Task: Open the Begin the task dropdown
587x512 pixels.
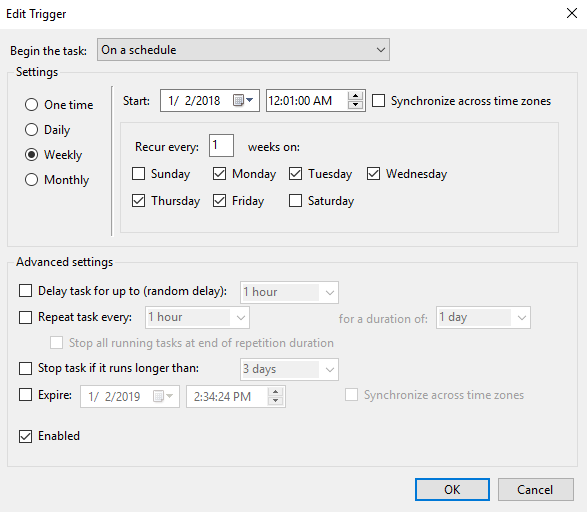Action: pyautogui.click(x=243, y=49)
